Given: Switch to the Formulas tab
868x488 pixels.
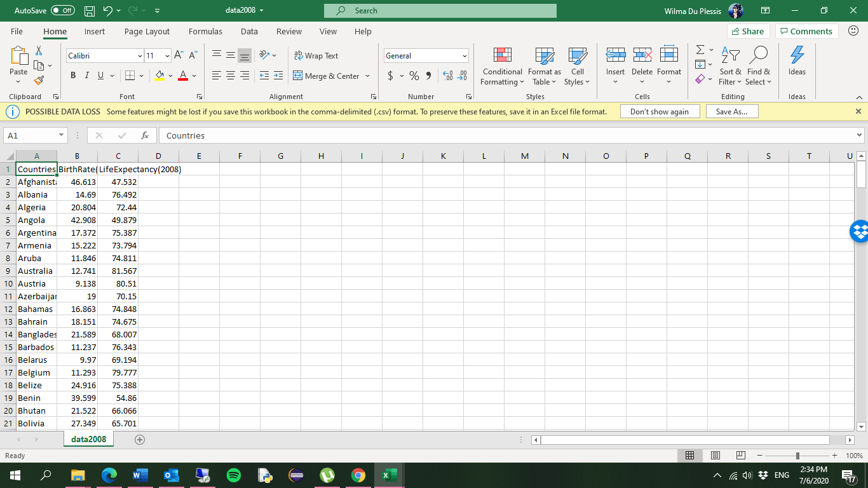Looking at the screenshot, I should (x=205, y=31).
